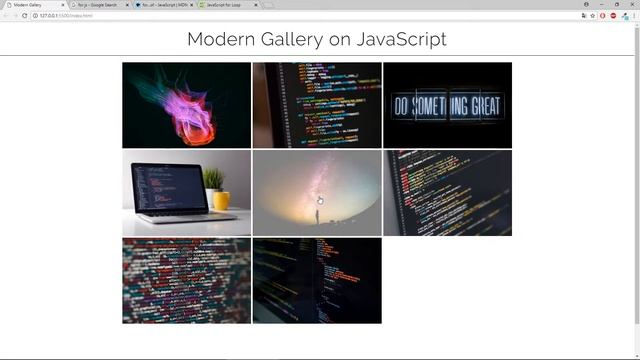The image size is (640, 360).
Task: Click the red Opera-style extension icon
Action: (x=603, y=16)
